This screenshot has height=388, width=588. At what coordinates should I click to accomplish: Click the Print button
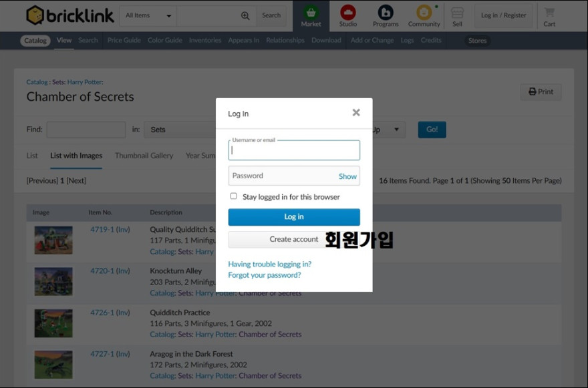point(541,92)
